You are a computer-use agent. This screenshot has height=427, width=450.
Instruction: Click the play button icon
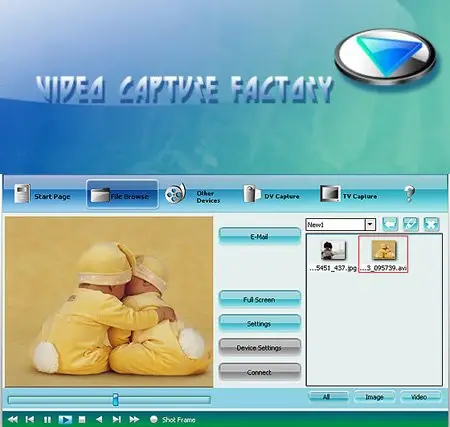coord(65,419)
